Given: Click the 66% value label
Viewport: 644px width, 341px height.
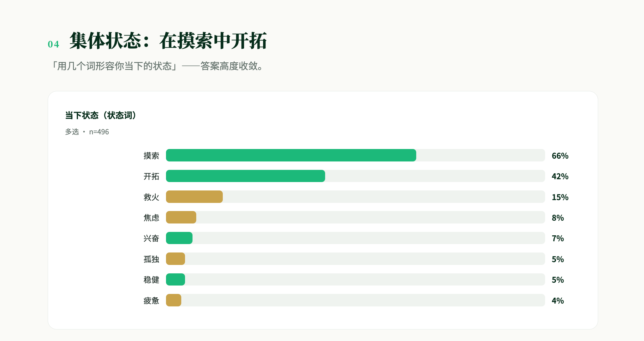Looking at the screenshot, I should coord(560,156).
